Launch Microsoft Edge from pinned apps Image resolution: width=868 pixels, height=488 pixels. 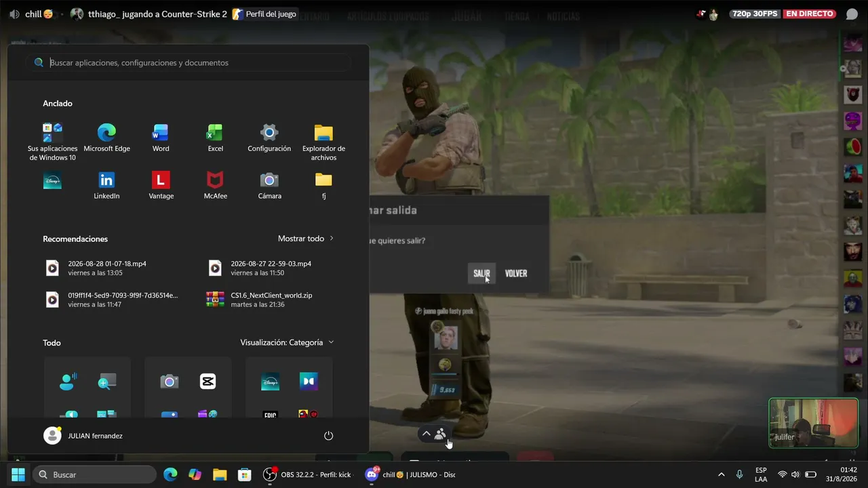[106, 138]
